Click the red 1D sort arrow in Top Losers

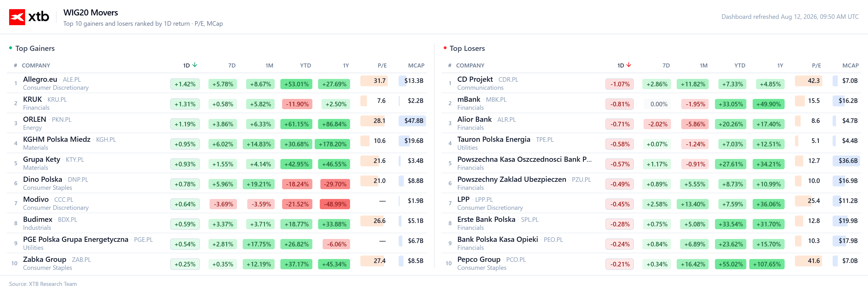(x=629, y=65)
